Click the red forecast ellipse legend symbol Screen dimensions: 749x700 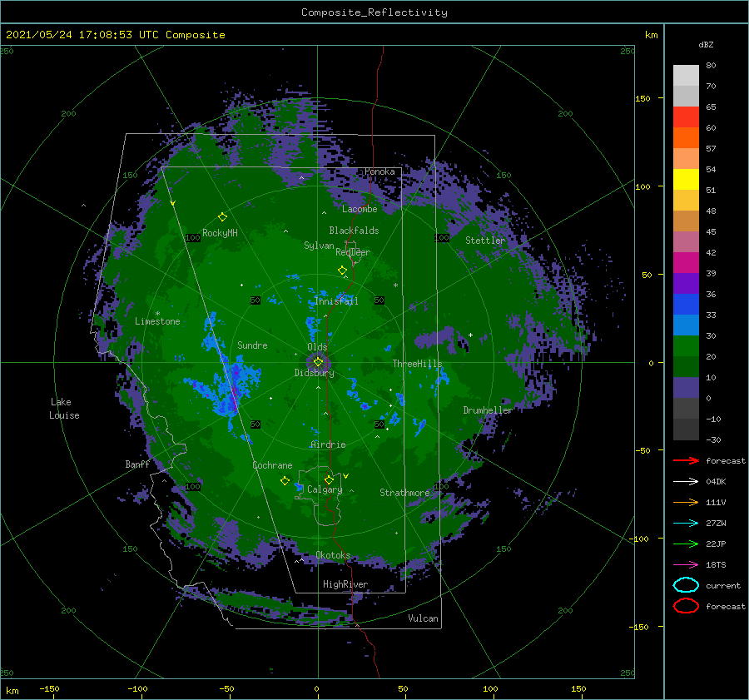pyautogui.click(x=686, y=606)
